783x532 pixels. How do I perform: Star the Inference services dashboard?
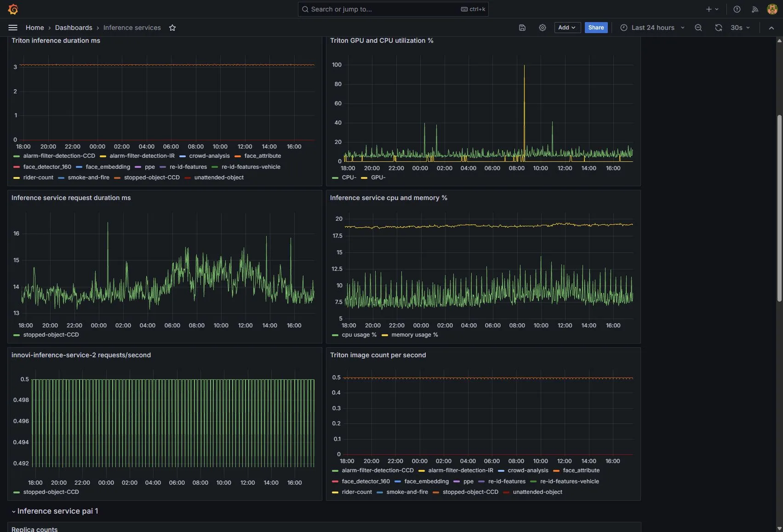[x=172, y=28]
